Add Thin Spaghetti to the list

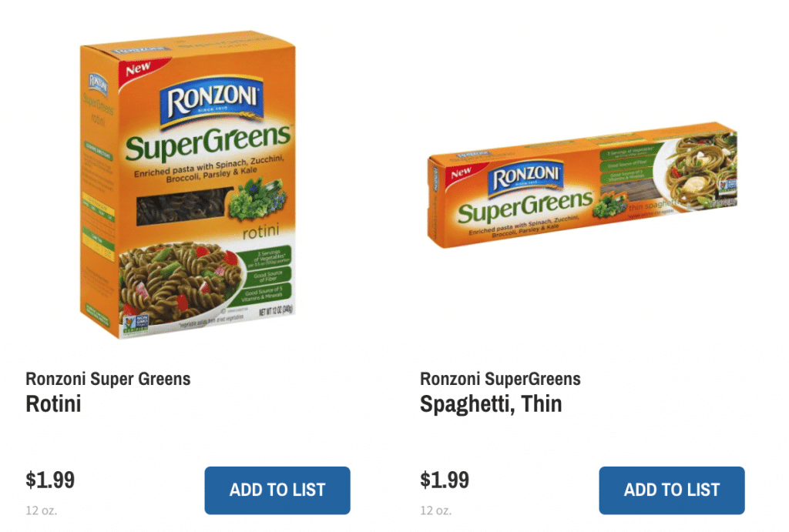[672, 490]
